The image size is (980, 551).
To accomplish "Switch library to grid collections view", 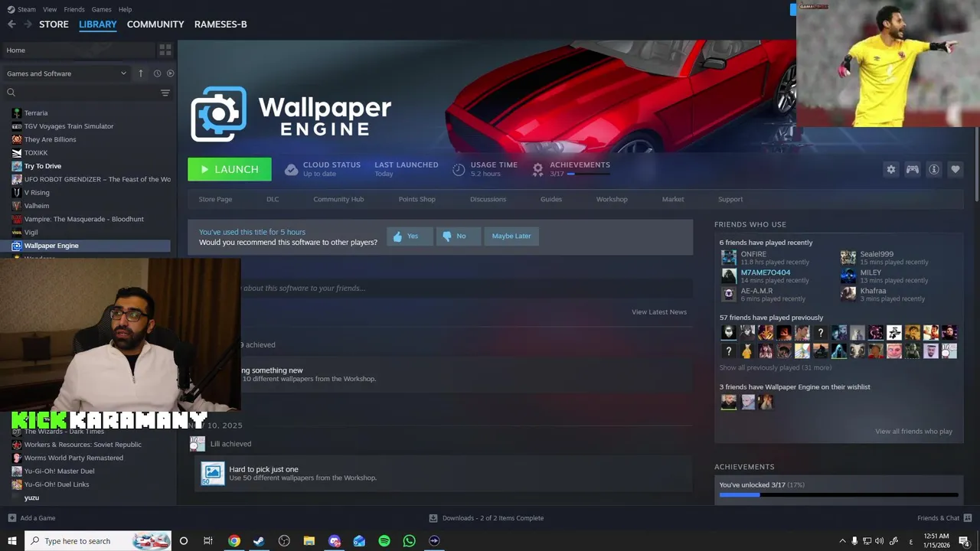I will pos(165,50).
